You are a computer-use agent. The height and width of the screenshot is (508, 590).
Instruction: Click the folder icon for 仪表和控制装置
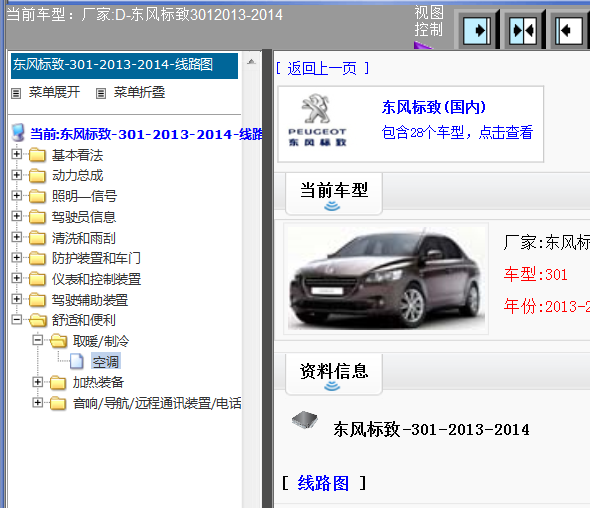[x=37, y=279]
